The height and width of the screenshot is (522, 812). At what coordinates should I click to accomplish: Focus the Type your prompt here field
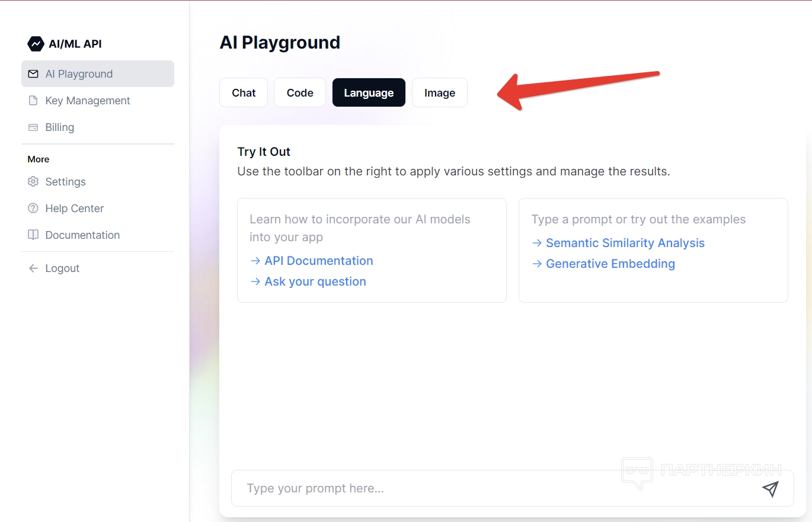(x=492, y=489)
